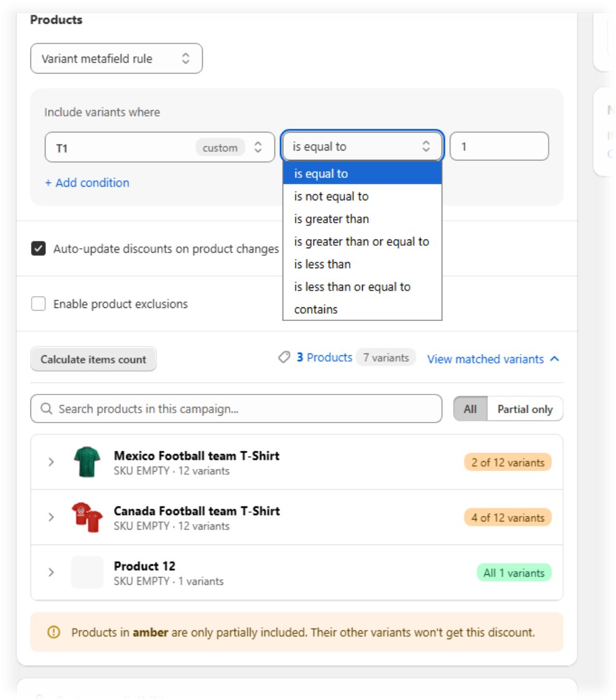616x700 pixels.
Task: Click the Mexico Football team T-Shirt thumbnail
Action: tap(87, 462)
